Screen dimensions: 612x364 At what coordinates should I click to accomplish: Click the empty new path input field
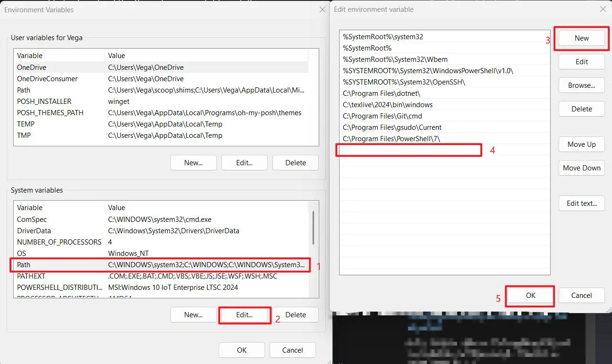tap(408, 150)
